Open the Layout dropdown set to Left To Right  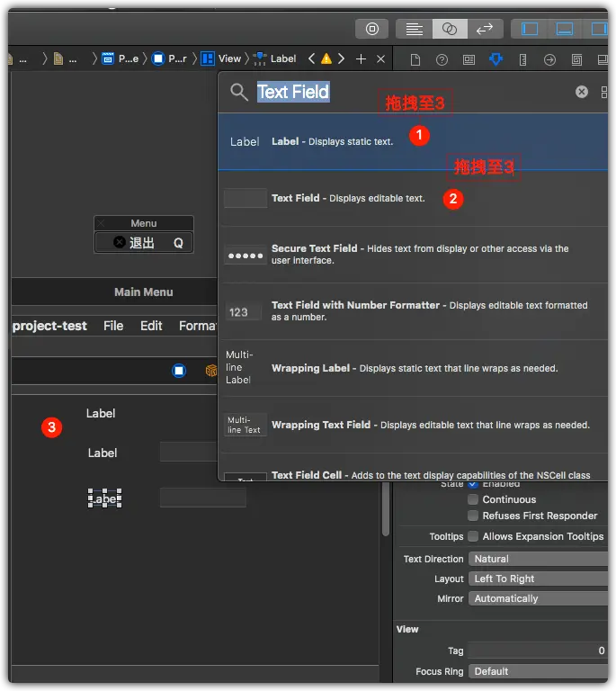[538, 579]
